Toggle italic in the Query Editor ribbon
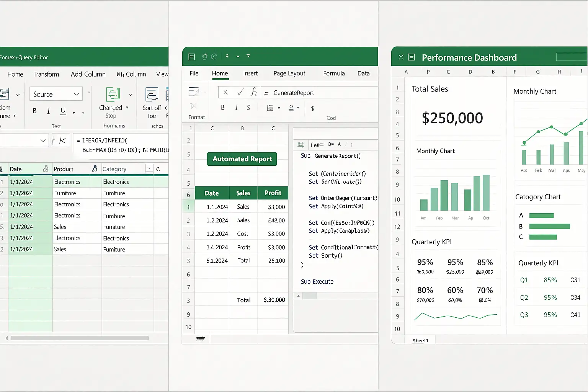Viewport: 588px width, 392px height. point(48,111)
